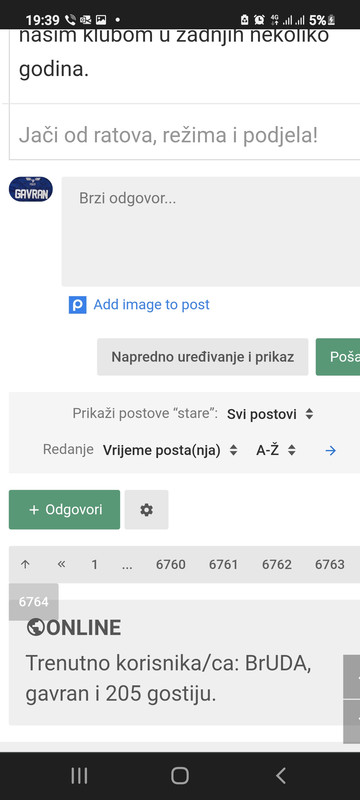Click the blue image-host icon beside Add image
This screenshot has height=800, width=360.
point(78,305)
